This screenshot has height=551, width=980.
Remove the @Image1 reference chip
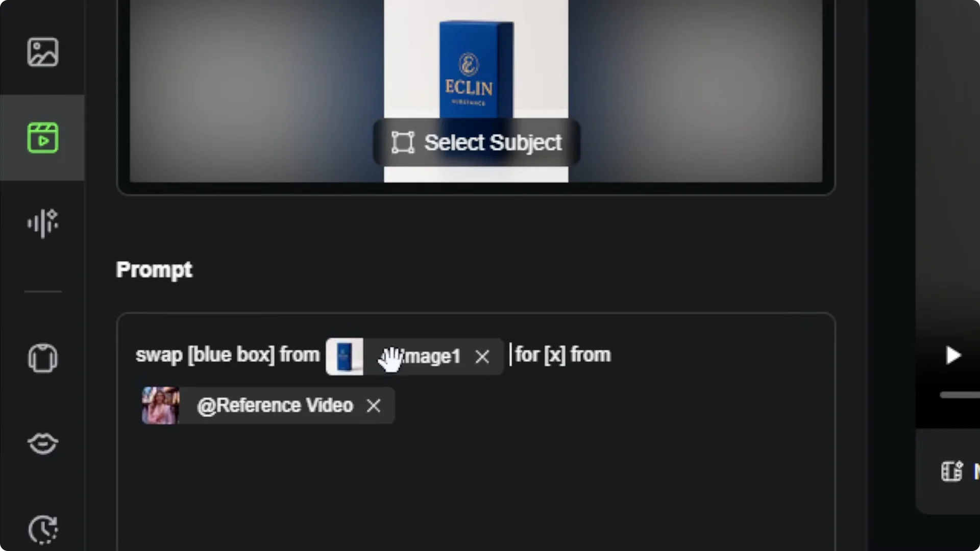[x=482, y=356]
